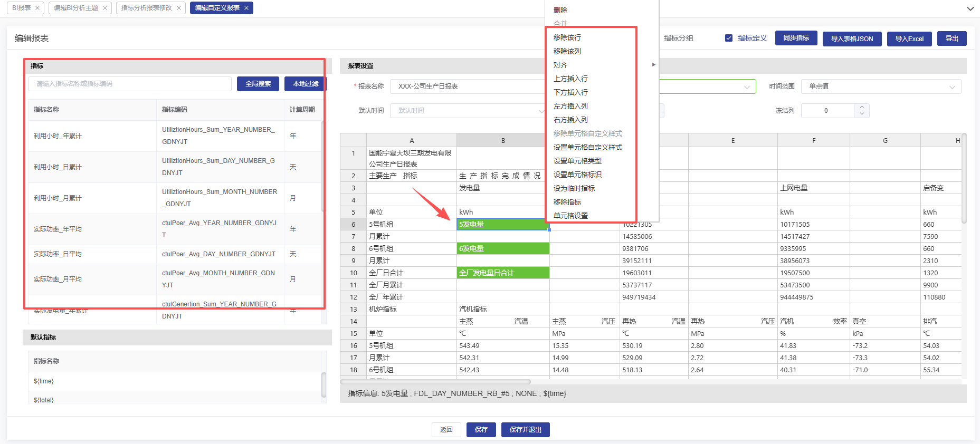Viewport: 980px width, 444px height.
Task: Increase the 冻结列 value with up arrow
Action: coord(862,107)
